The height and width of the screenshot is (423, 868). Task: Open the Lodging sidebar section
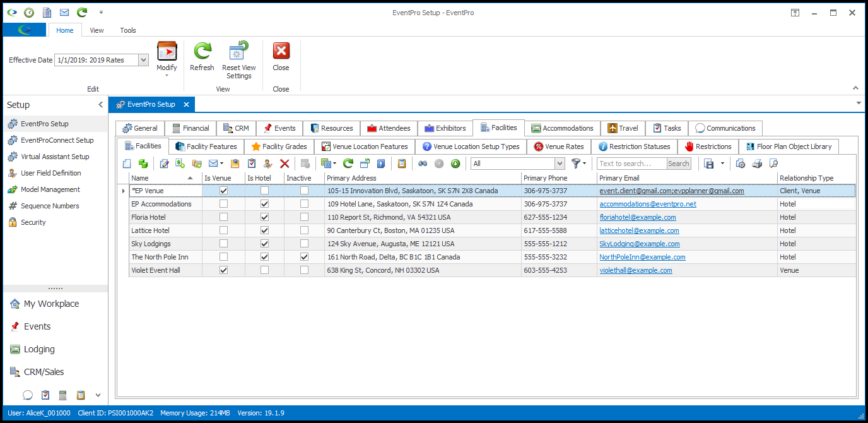(39, 349)
